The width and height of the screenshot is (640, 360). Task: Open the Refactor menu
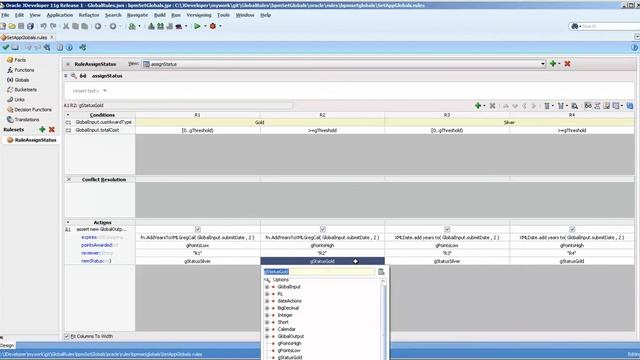[89, 15]
